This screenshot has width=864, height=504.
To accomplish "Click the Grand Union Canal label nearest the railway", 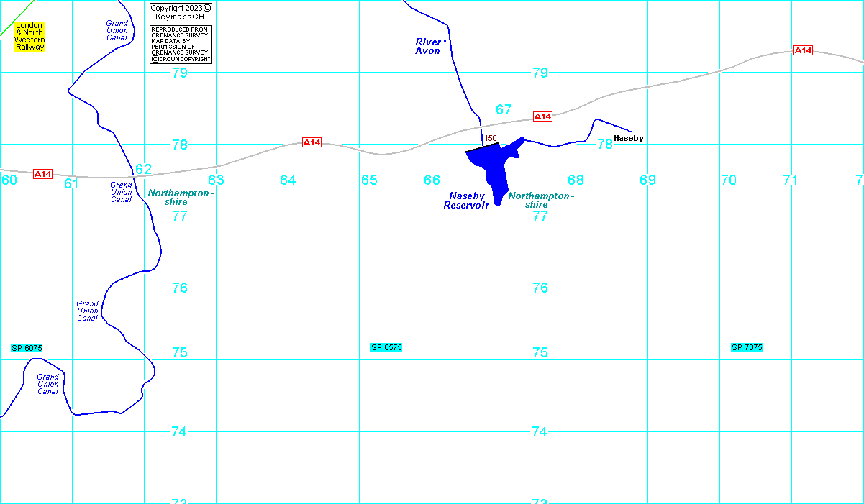I will pos(117,30).
